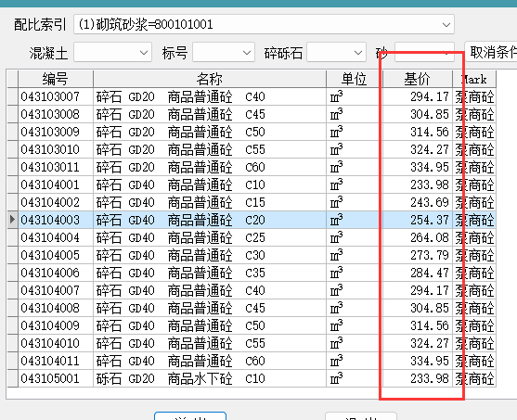This screenshot has height=420, width=517.
Task: Click the 名称 column header
Action: point(210,79)
